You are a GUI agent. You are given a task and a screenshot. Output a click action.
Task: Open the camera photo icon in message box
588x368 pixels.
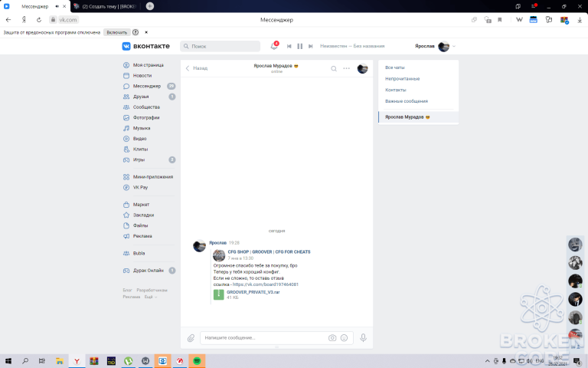(x=332, y=338)
